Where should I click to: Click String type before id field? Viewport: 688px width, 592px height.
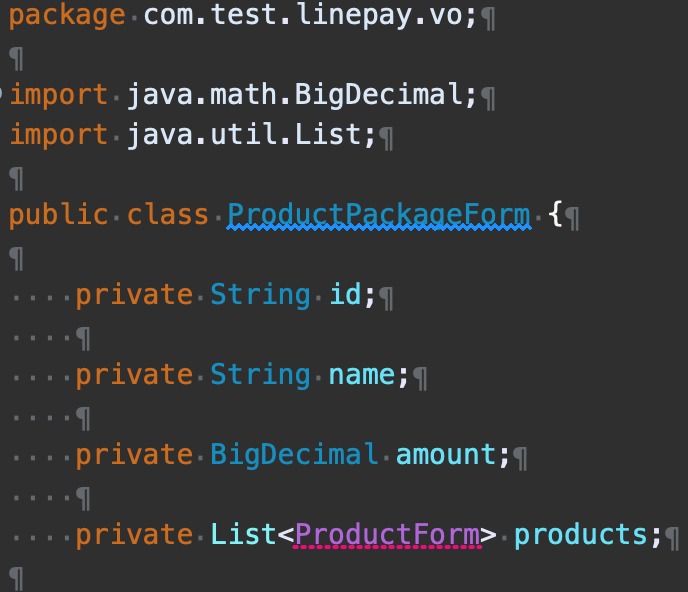pyautogui.click(x=260, y=295)
